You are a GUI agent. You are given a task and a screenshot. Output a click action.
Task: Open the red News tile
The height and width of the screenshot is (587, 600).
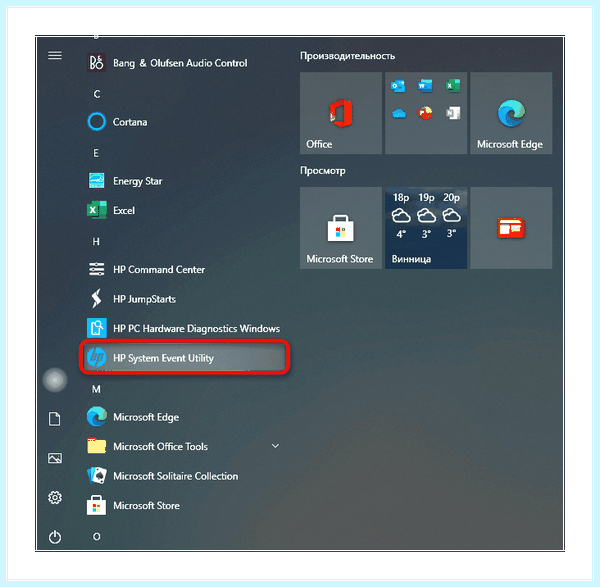(511, 228)
